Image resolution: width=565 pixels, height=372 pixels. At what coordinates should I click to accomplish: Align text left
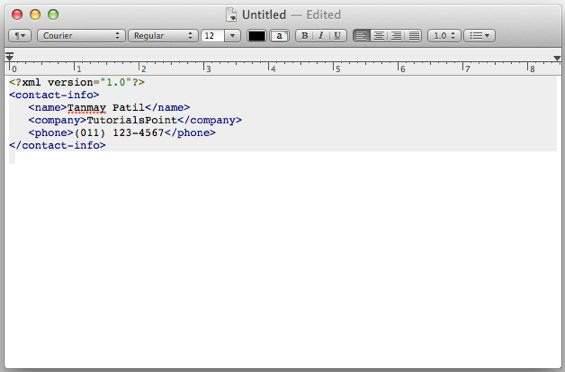pos(361,36)
